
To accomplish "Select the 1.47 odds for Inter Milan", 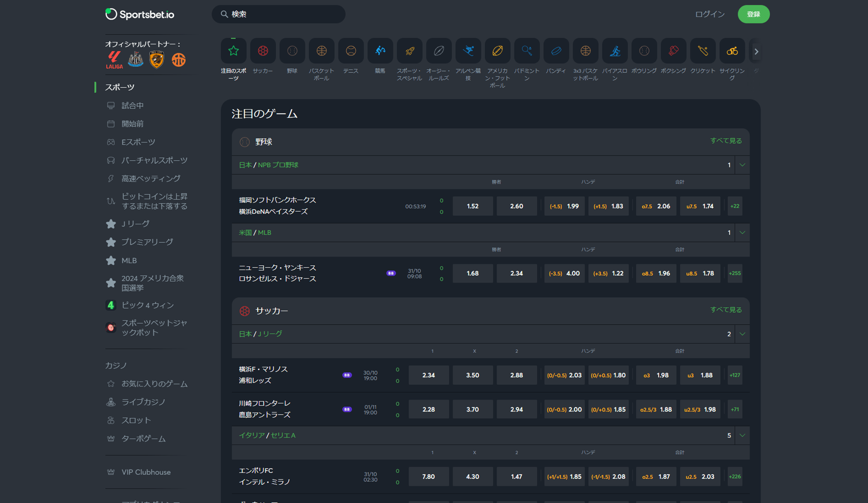I will point(517,477).
